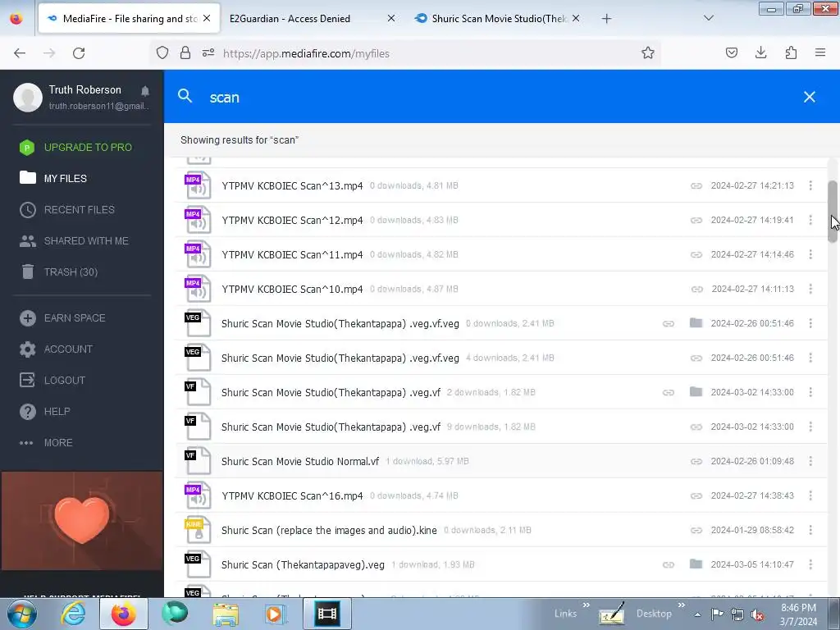840x630 pixels.
Task: Click the file list vertical scrollbar
Action: pyautogui.click(x=833, y=212)
